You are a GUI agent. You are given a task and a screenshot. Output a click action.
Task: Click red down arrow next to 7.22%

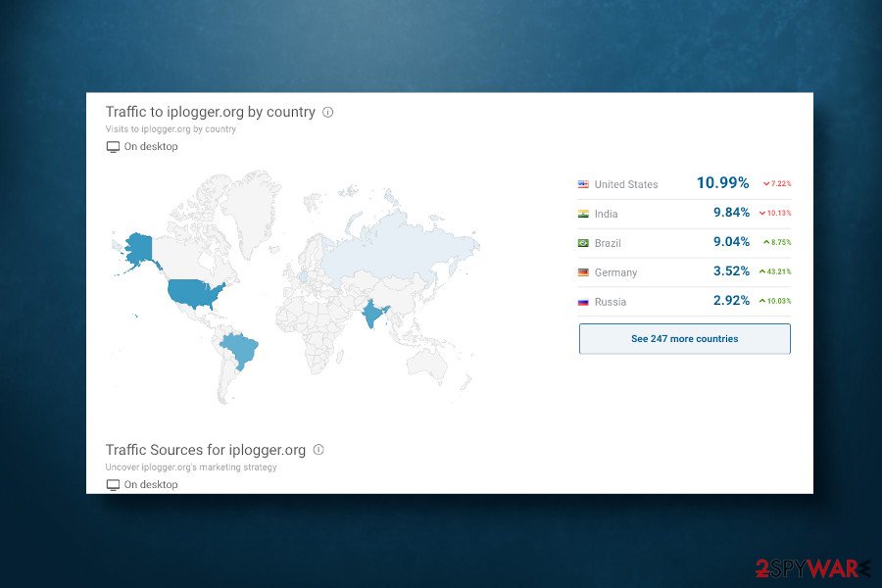(766, 184)
